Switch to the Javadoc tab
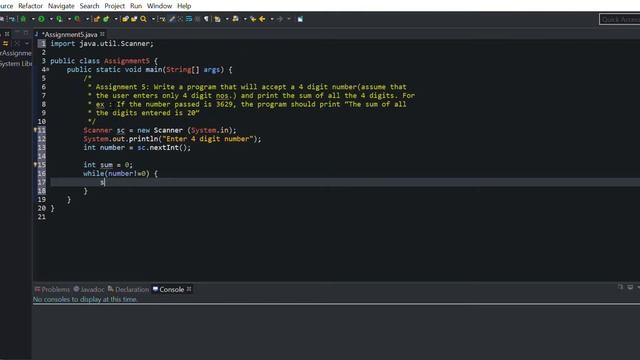 click(89, 289)
